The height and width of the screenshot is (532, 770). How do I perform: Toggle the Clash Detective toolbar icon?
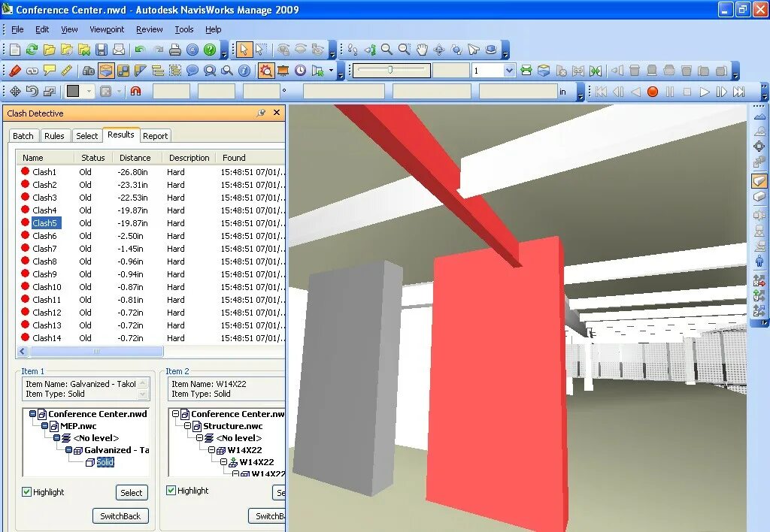[265, 71]
